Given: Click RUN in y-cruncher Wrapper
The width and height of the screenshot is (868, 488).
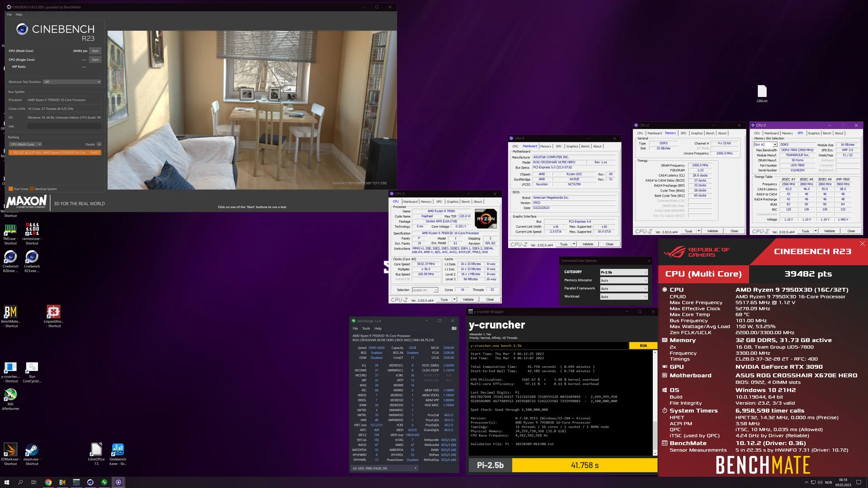Looking at the screenshot, I should tap(643, 346).
